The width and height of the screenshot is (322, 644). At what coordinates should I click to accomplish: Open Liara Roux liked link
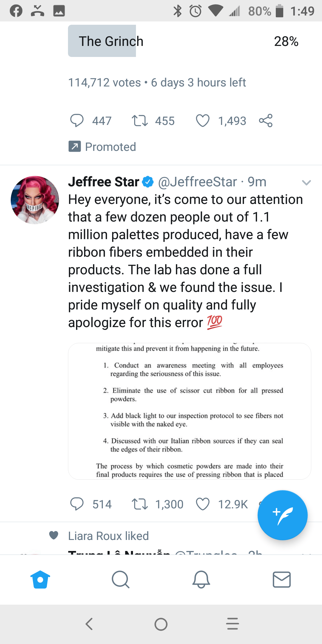(x=108, y=536)
